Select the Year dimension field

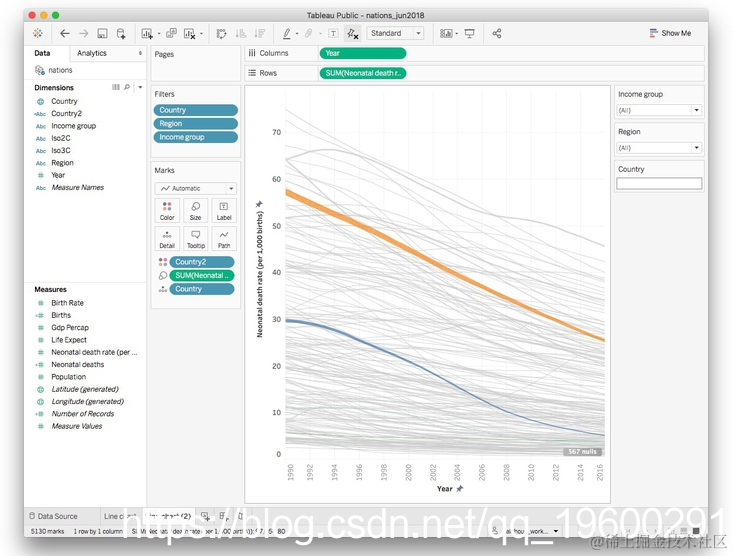click(58, 175)
